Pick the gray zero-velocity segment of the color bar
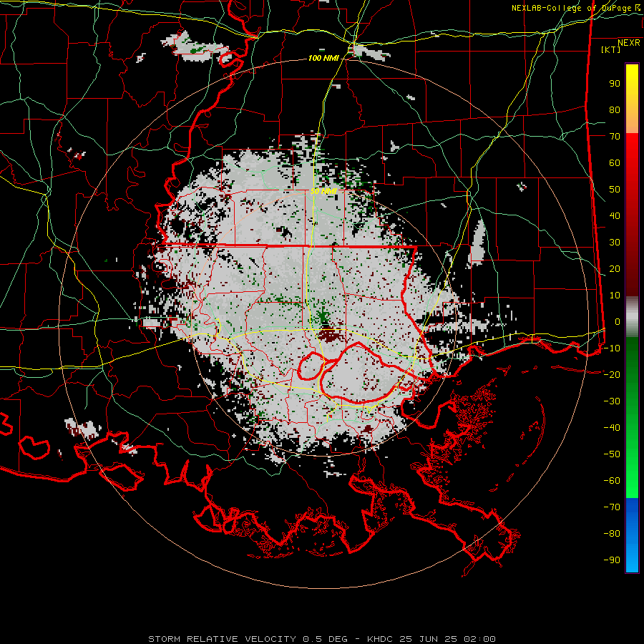The height and width of the screenshot is (644, 644). pos(632,317)
